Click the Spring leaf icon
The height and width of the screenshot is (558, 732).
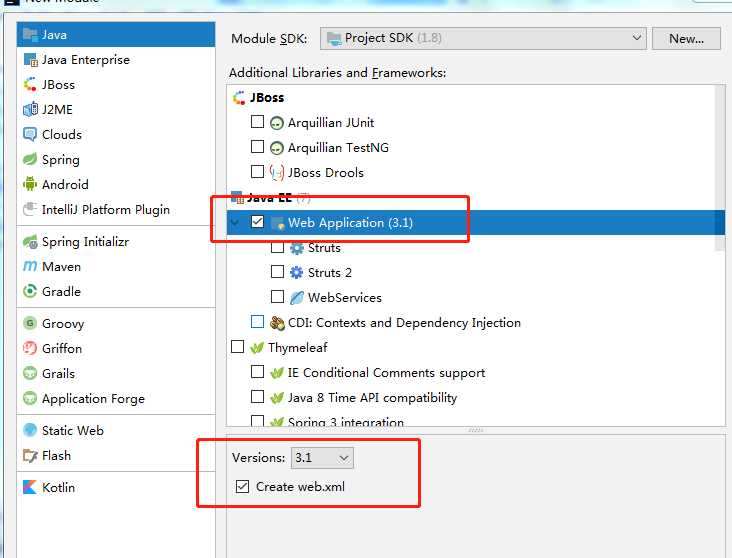coord(30,159)
